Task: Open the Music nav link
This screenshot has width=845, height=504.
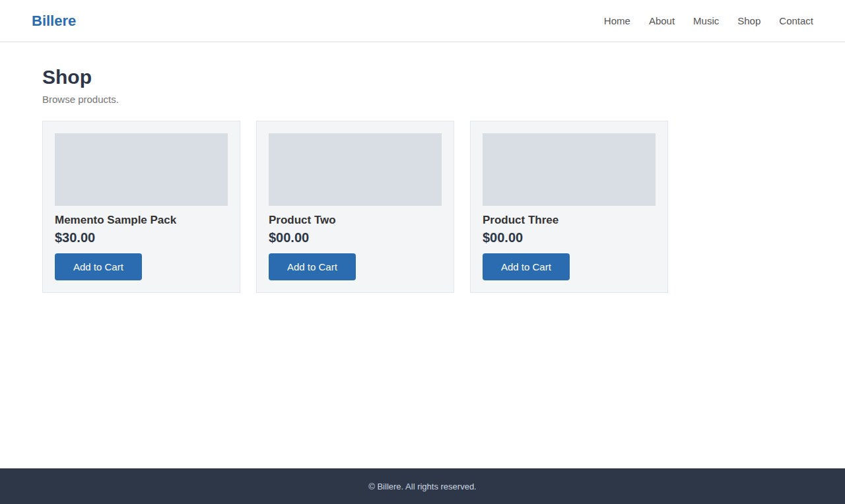Action: [706, 21]
